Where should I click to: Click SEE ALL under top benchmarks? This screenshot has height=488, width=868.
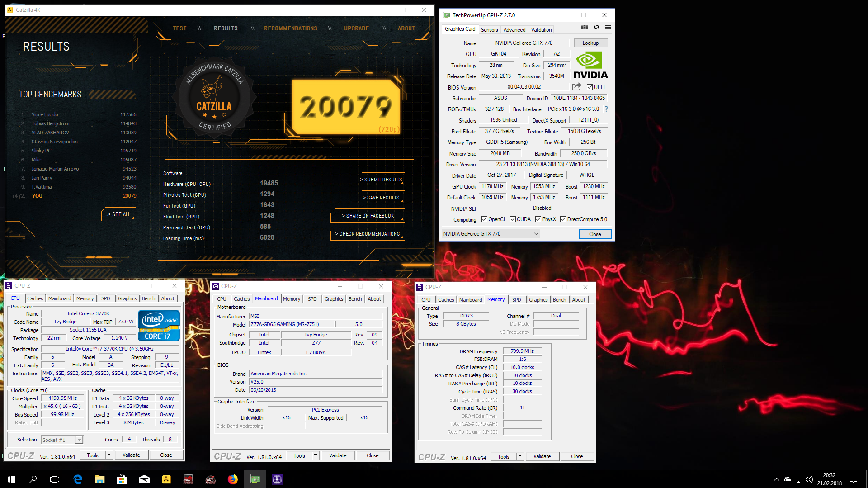coord(118,214)
